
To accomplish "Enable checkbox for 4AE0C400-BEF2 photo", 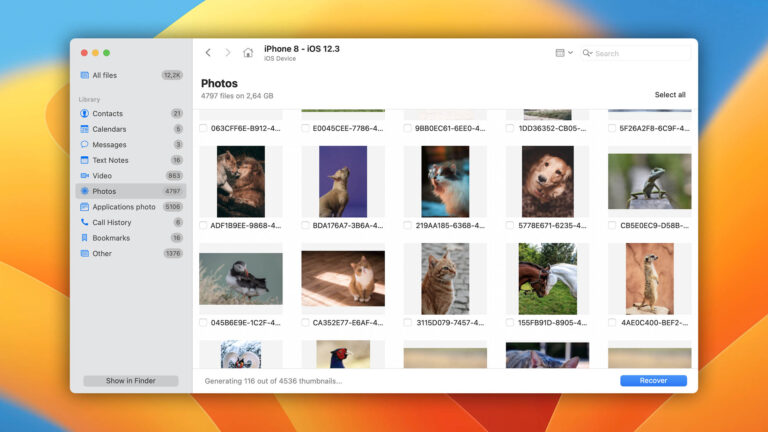I will pyautogui.click(x=612, y=323).
